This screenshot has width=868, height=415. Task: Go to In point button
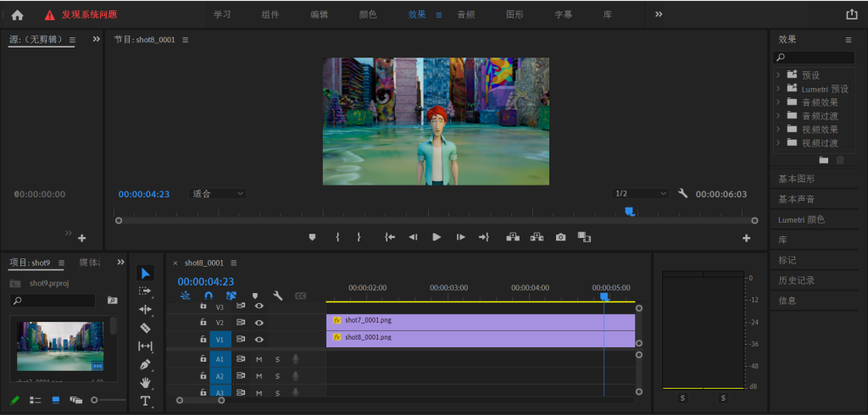(x=390, y=237)
